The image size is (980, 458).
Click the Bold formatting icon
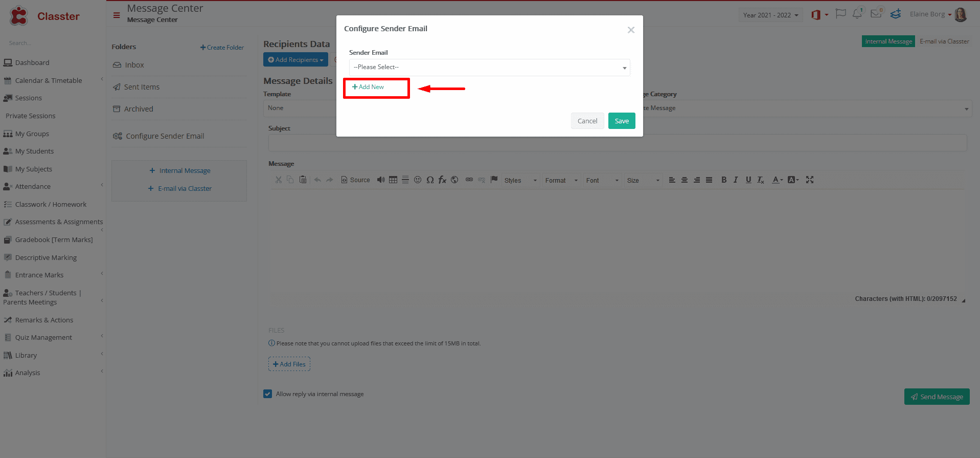pos(724,180)
